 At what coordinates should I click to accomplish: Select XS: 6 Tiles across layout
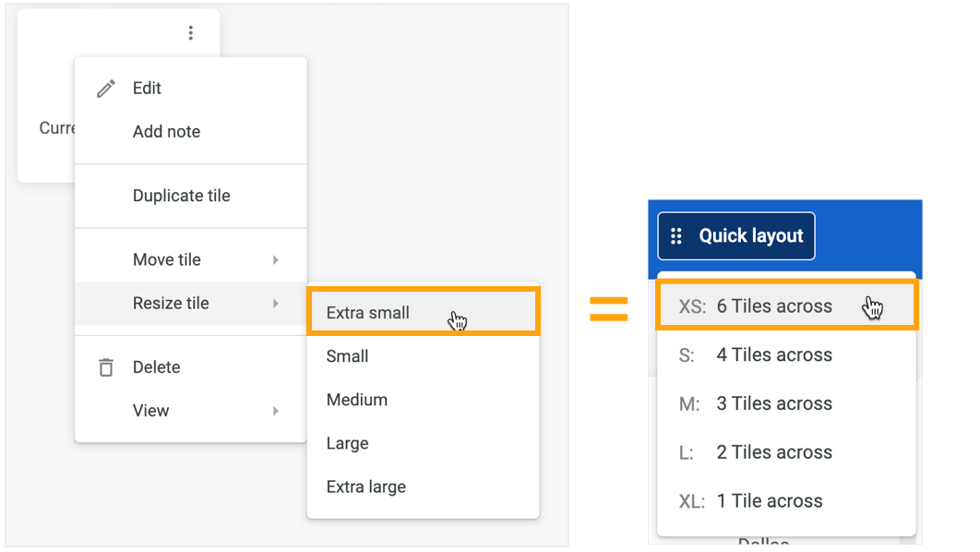point(787,306)
